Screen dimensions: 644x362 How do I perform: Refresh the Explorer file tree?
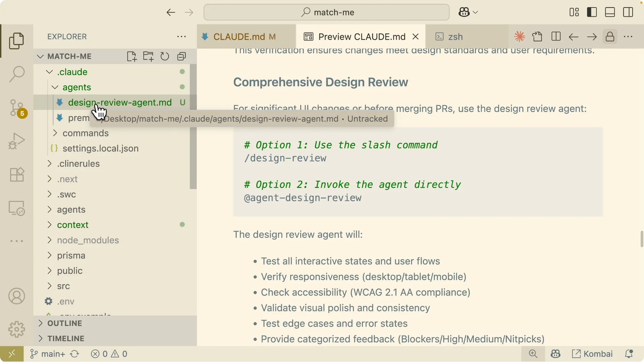tap(165, 56)
